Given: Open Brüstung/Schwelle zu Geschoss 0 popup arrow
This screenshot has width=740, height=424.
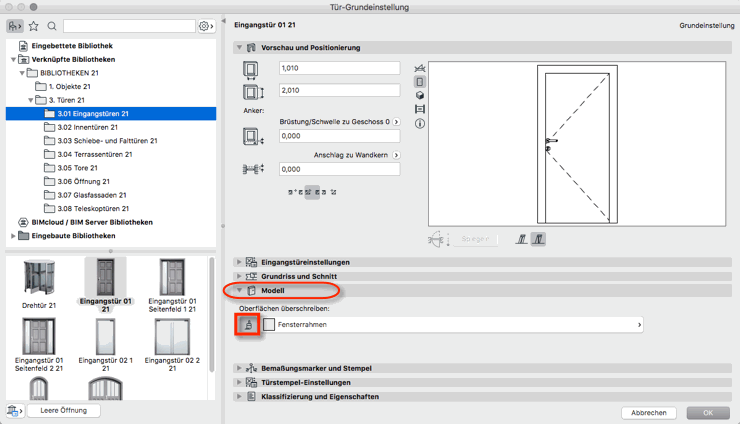Looking at the screenshot, I should (x=396, y=122).
